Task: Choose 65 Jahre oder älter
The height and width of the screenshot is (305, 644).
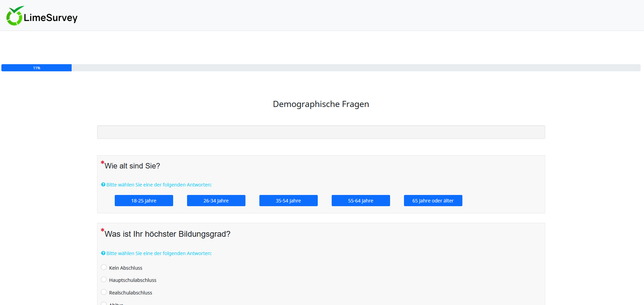Action: pyautogui.click(x=433, y=201)
